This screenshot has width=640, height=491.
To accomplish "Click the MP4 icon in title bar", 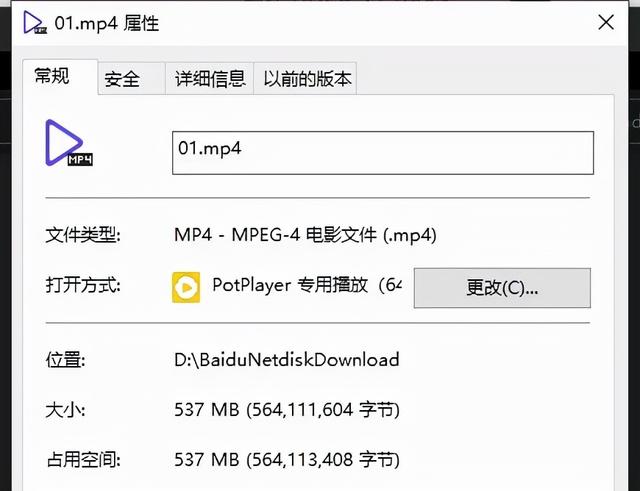I will pos(35,22).
